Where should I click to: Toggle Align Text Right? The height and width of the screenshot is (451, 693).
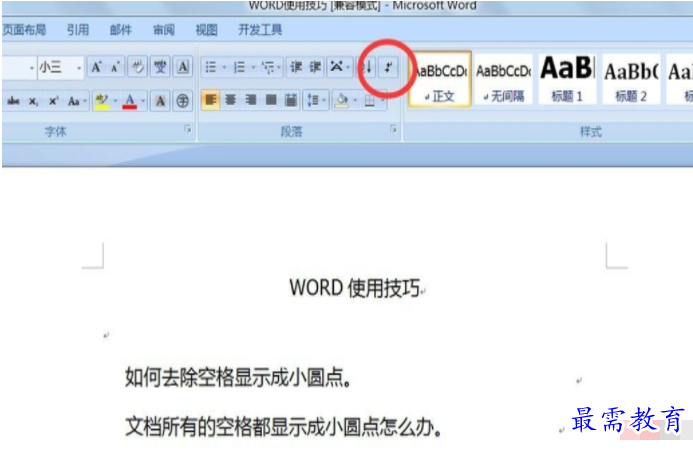tap(251, 100)
